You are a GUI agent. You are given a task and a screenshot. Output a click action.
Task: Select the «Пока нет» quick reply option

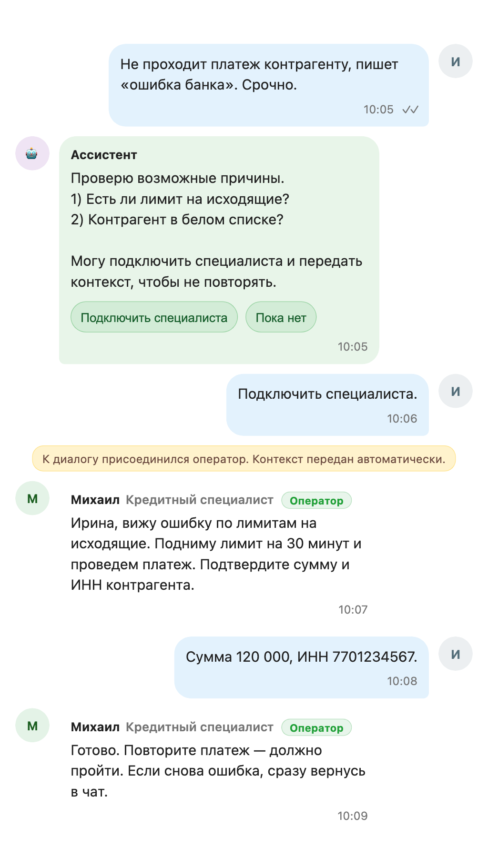coord(281,316)
